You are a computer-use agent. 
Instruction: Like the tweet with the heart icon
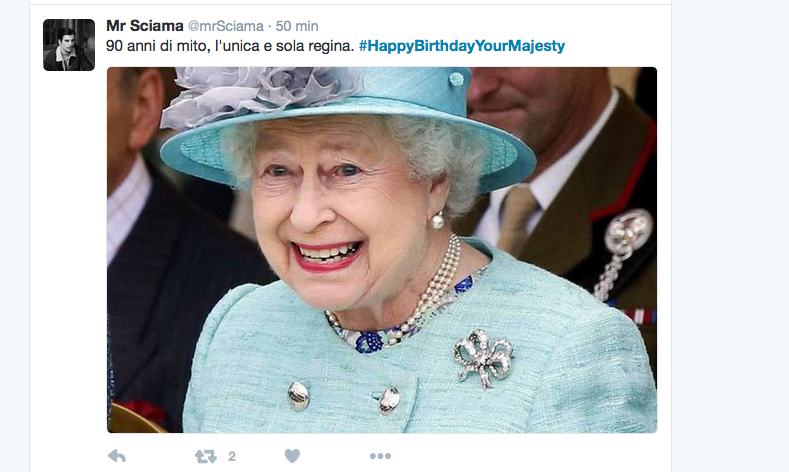pos(292,456)
